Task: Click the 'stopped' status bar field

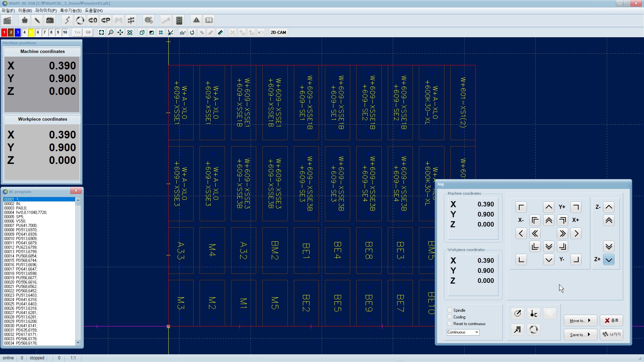Action: coord(37,358)
